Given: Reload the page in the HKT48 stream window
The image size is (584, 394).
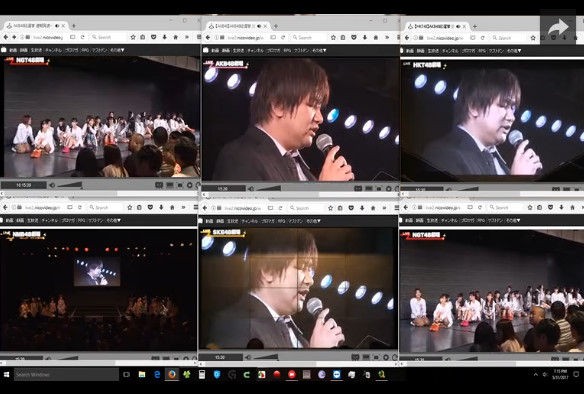Looking at the screenshot, I should [x=483, y=38].
